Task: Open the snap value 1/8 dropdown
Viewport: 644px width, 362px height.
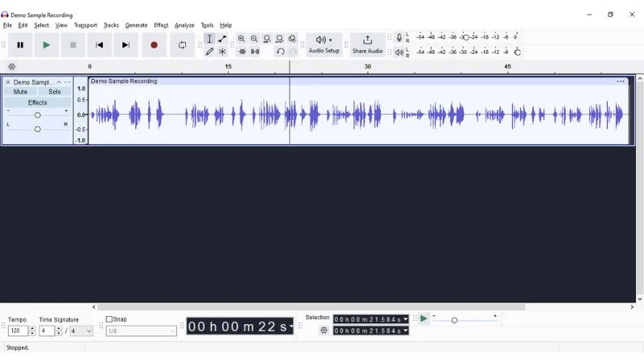Action: point(142,331)
